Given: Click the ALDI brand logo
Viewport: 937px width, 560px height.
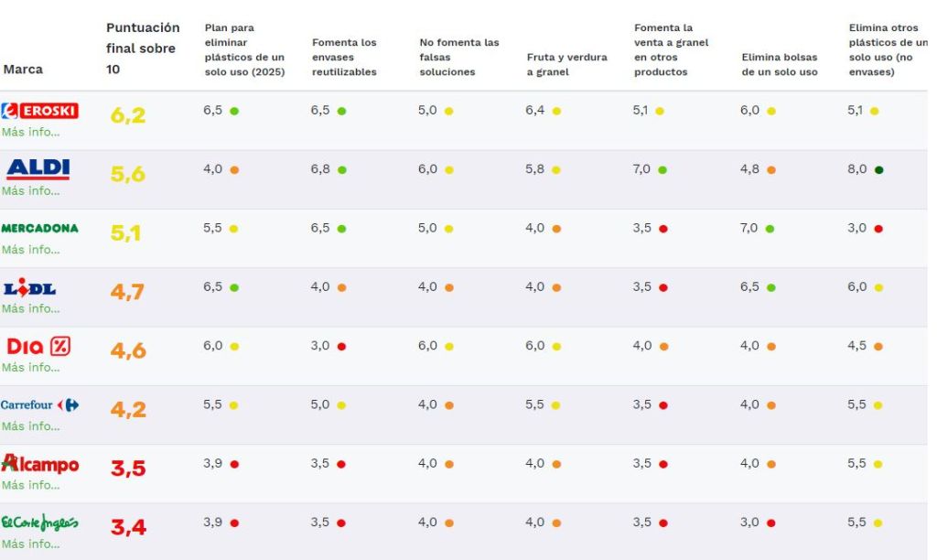Looking at the screenshot, I should click(x=38, y=168).
